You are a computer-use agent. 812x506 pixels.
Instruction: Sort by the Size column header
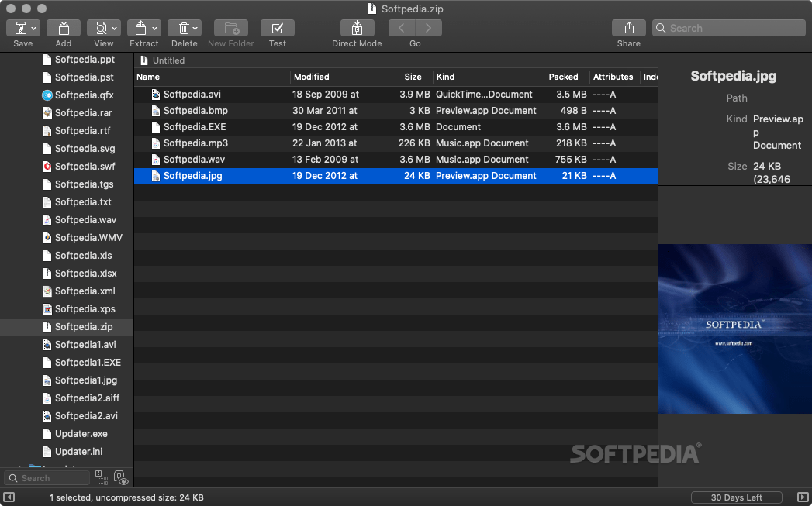pos(408,77)
